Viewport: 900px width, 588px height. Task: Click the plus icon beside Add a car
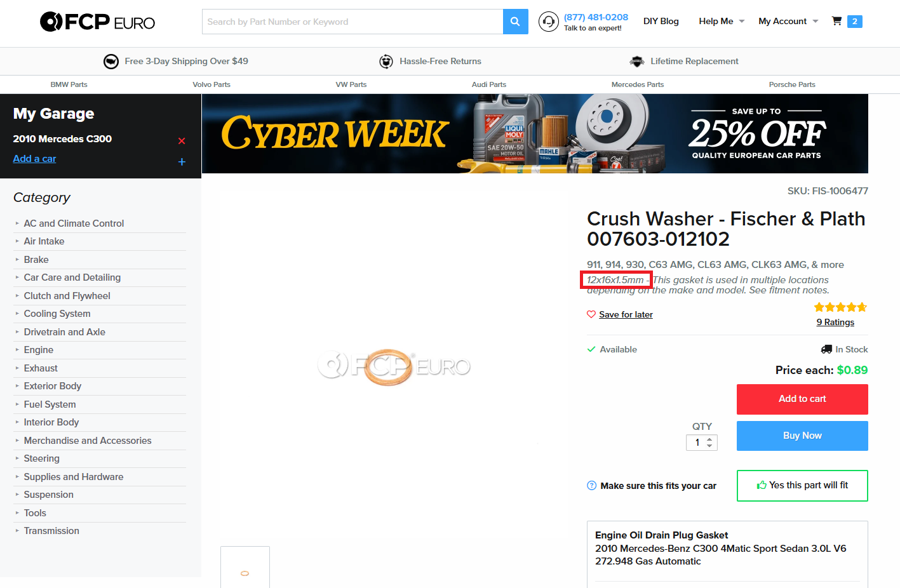pyautogui.click(x=182, y=162)
